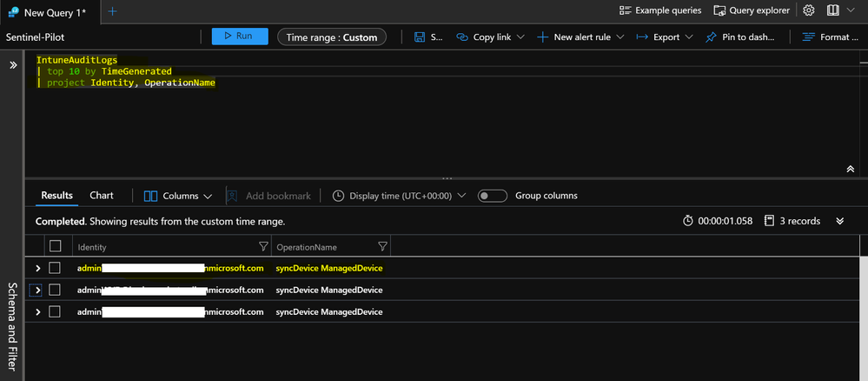Open settings gear icon
The height and width of the screenshot is (381, 868).
coord(809,10)
